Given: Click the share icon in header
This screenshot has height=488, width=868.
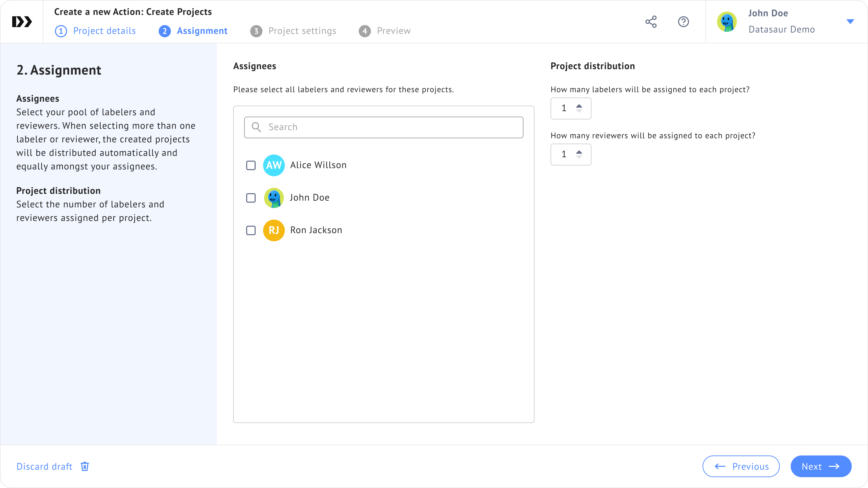Looking at the screenshot, I should 651,21.
